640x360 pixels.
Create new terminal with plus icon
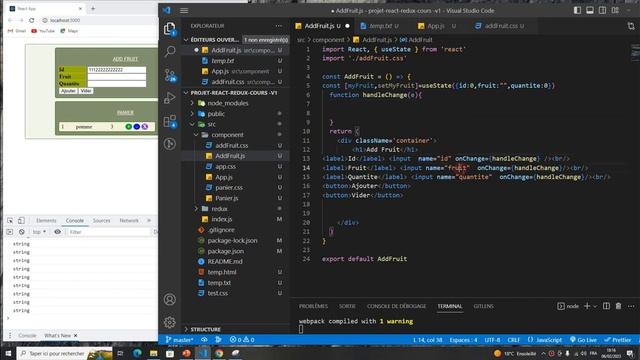(x=587, y=306)
